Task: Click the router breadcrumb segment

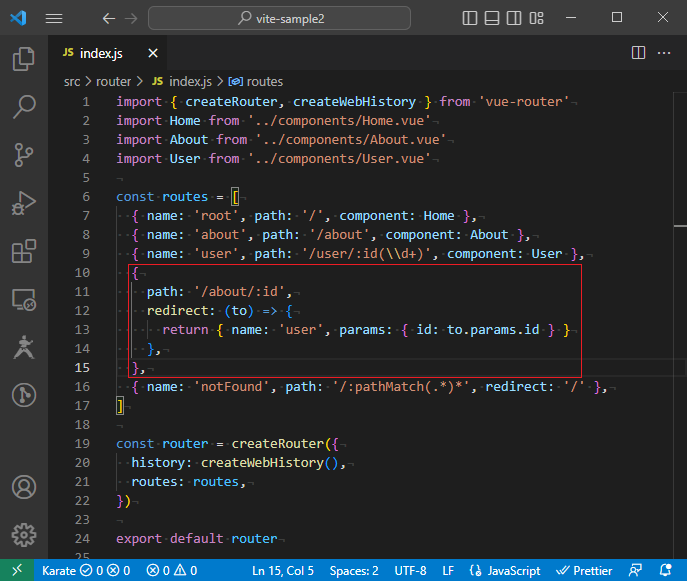Action: pyautogui.click(x=113, y=81)
